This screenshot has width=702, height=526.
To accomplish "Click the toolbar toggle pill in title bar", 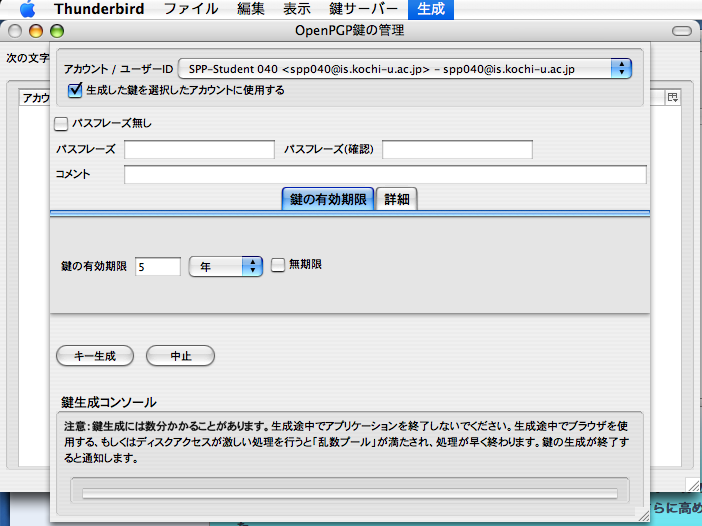I will click(x=681, y=31).
